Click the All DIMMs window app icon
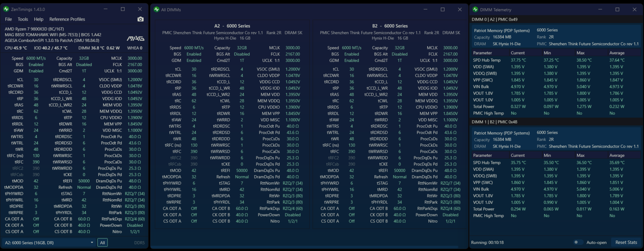 click(x=156, y=9)
